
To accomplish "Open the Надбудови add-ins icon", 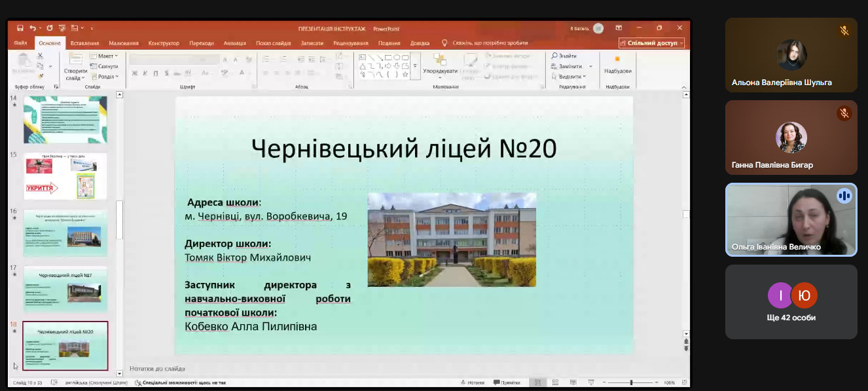I will click(x=617, y=59).
